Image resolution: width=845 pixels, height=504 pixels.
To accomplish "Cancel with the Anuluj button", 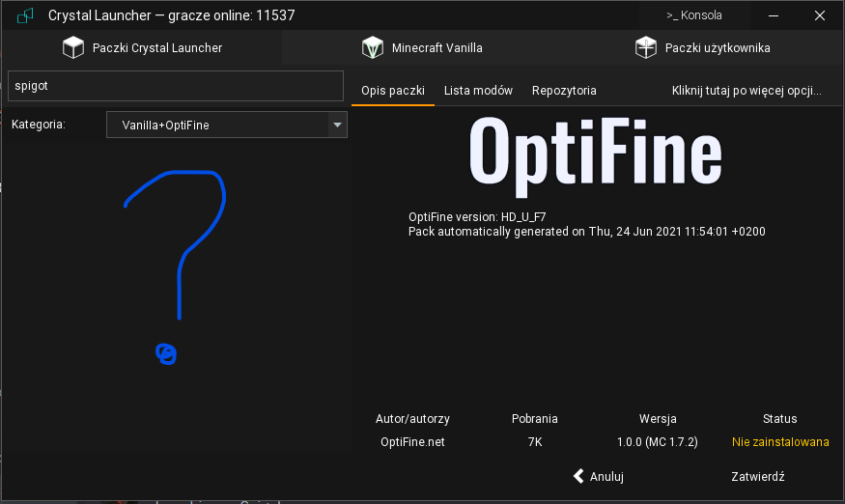I will point(598,477).
